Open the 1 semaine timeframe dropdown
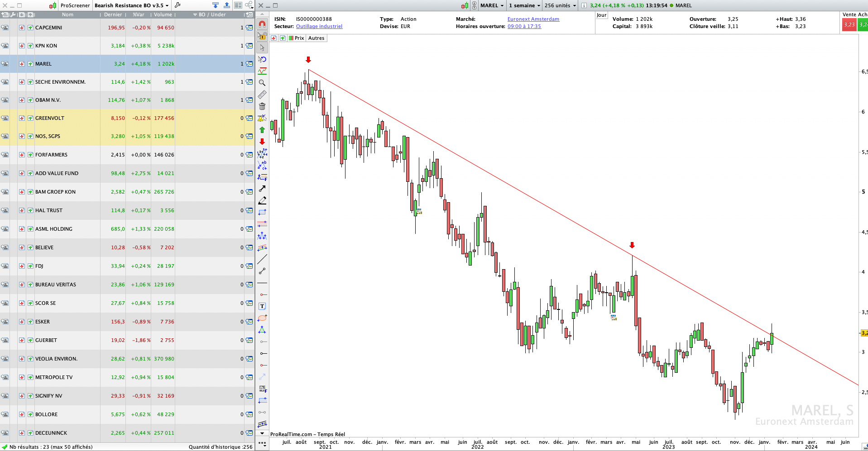 point(524,5)
